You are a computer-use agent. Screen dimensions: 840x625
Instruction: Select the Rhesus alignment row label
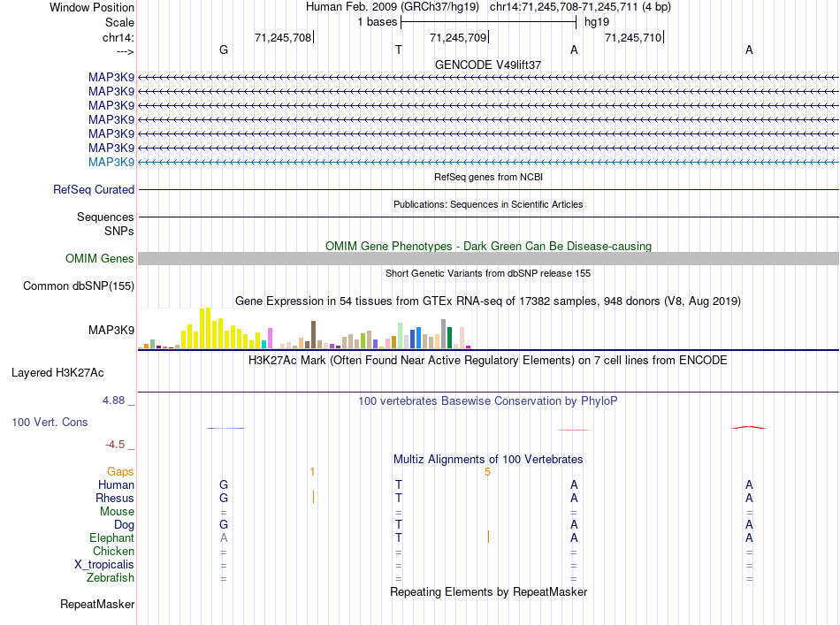click(115, 498)
